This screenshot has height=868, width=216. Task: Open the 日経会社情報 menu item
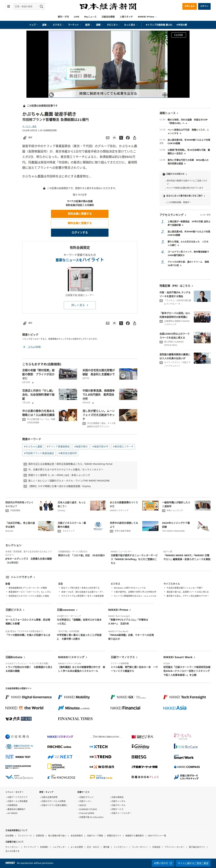(x=108, y=16)
